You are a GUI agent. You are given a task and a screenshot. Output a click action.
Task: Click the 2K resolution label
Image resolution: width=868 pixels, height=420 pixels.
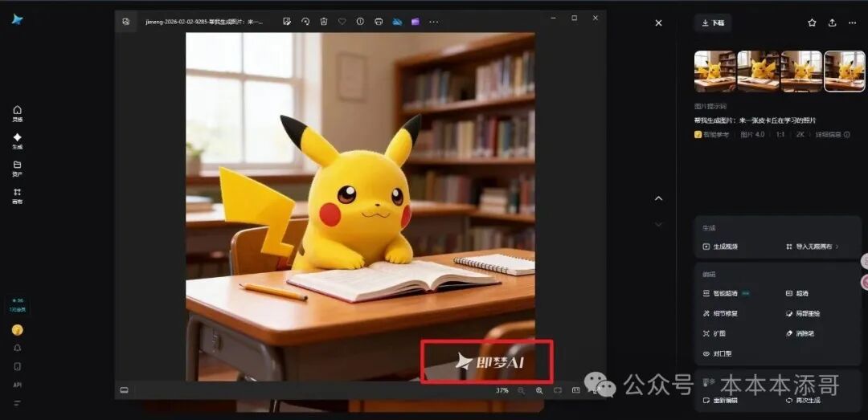point(800,134)
